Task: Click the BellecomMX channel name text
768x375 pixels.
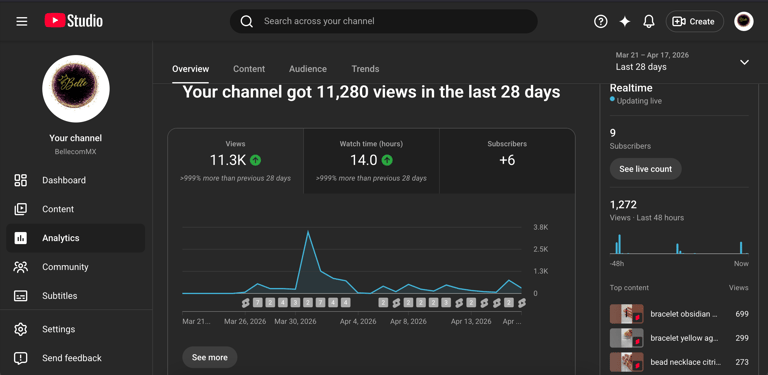Action: (x=75, y=152)
